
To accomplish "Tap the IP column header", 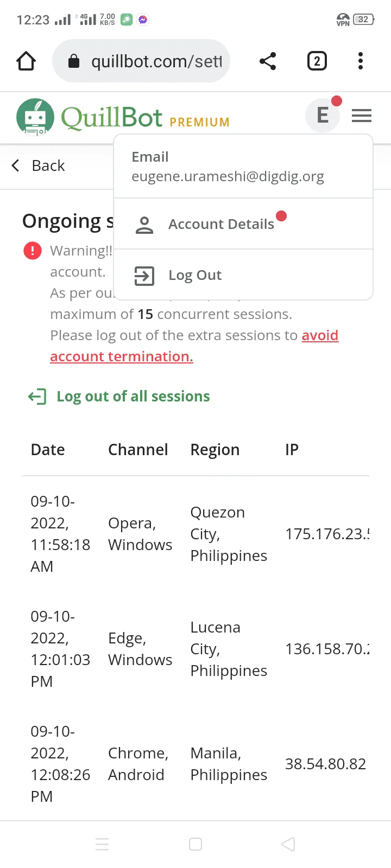I will coord(292,450).
